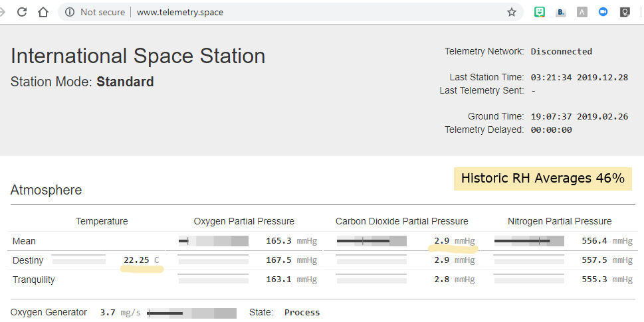Select the Destiny row label
Viewport: 644px width, 322px height.
pyautogui.click(x=28, y=260)
